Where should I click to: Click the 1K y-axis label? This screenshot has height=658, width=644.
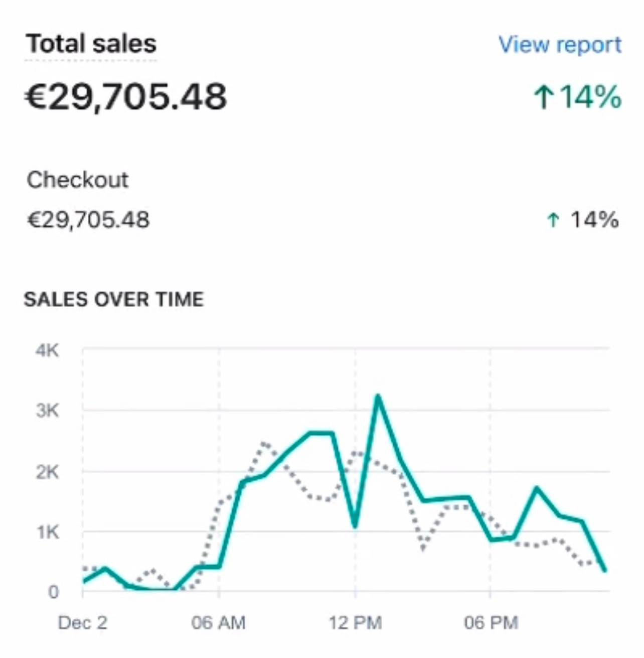[x=47, y=532]
